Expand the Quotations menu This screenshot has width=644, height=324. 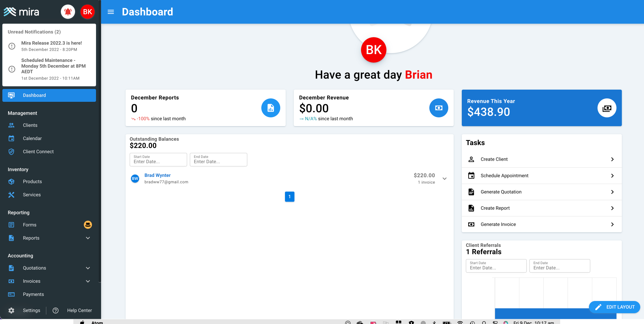88,268
